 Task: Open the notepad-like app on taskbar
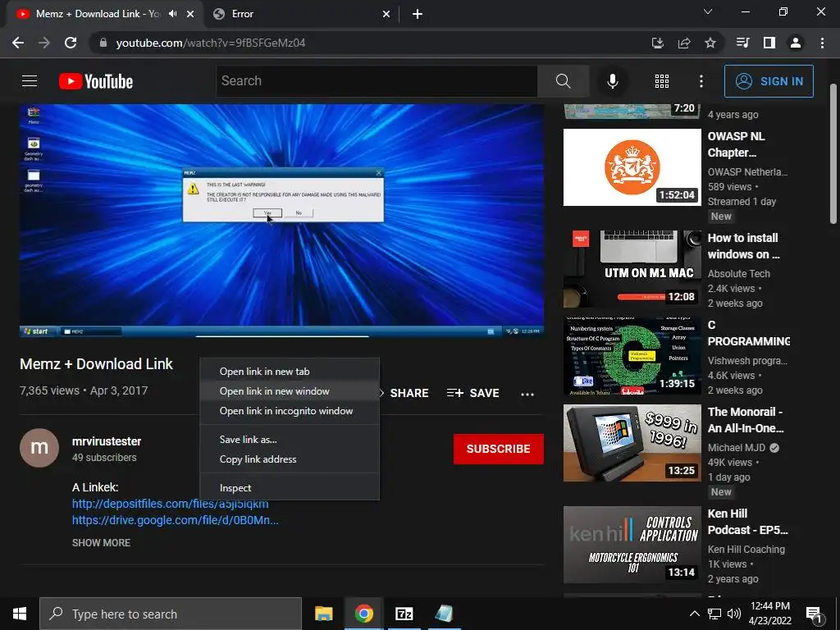(444, 614)
